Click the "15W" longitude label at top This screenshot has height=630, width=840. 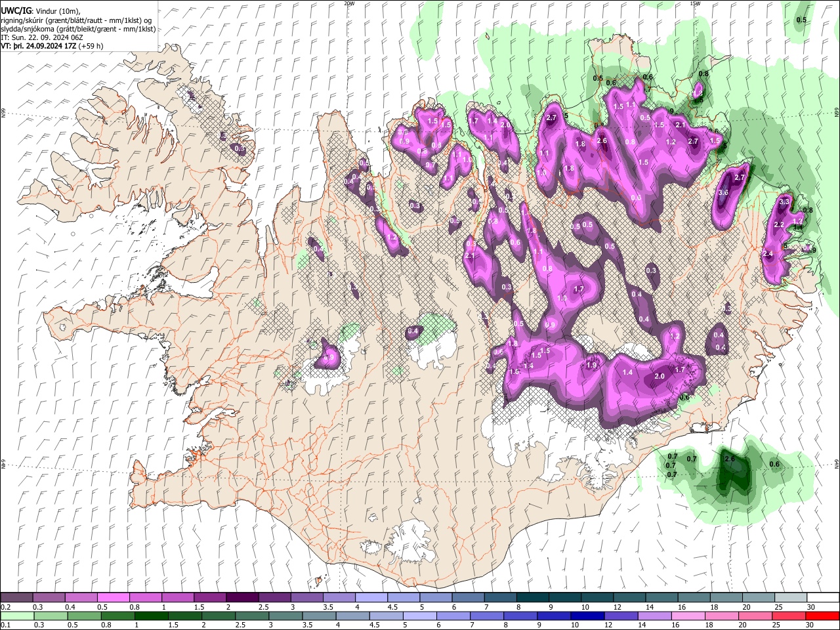pos(695,3)
